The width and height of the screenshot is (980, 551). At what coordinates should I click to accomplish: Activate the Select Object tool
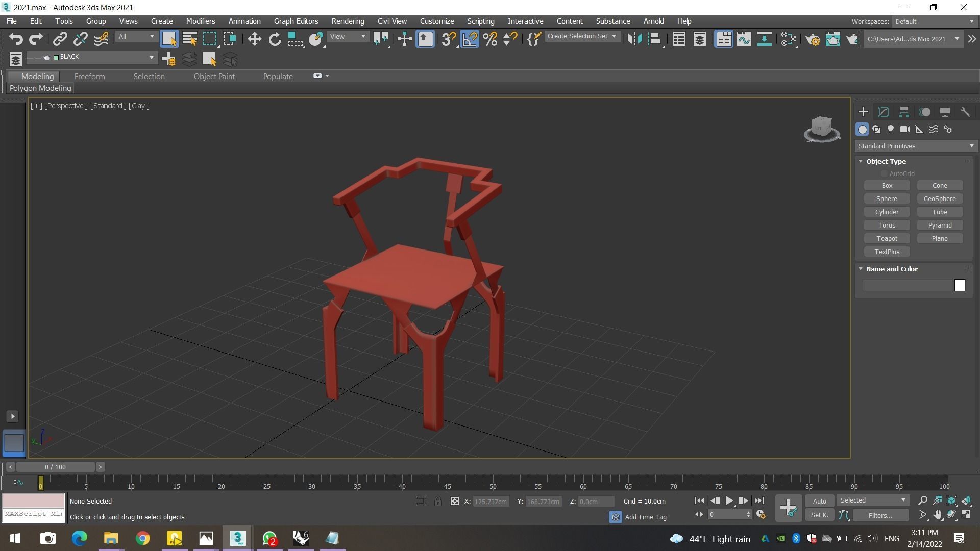click(x=169, y=39)
